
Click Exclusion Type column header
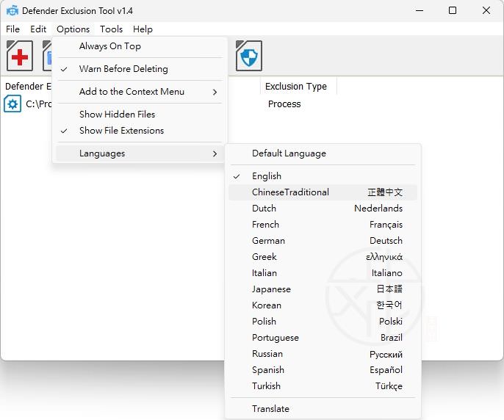[x=298, y=86]
